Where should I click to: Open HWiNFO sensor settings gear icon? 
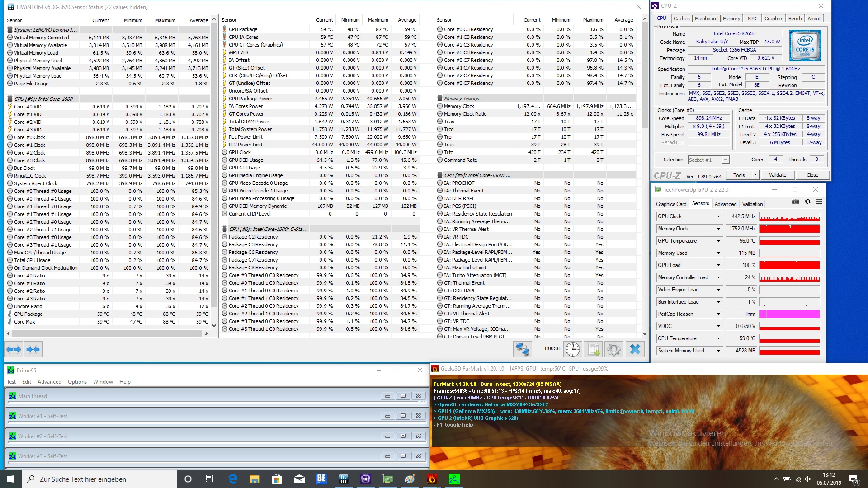[x=614, y=349]
